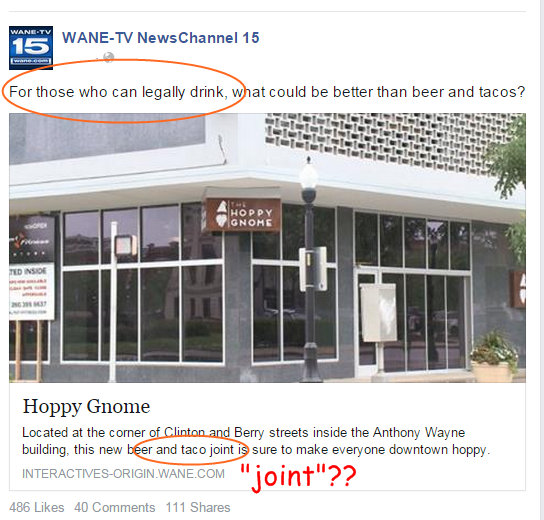Click the gnome icon on the brown sign
Viewport: 544px width, 520px height.
tap(221, 214)
